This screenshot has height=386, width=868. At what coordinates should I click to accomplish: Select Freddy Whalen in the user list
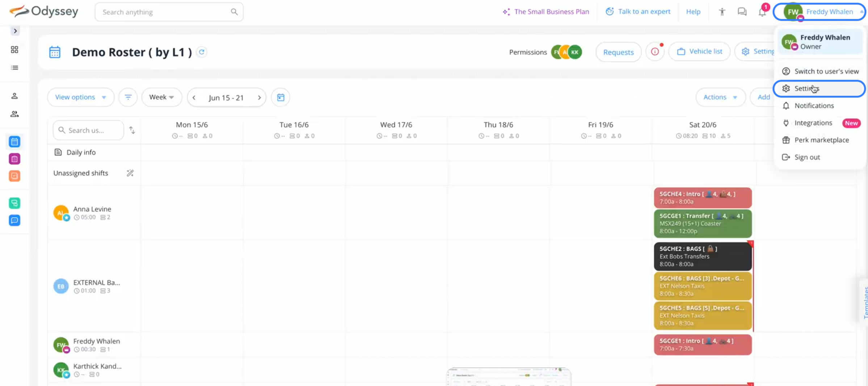(x=94, y=345)
